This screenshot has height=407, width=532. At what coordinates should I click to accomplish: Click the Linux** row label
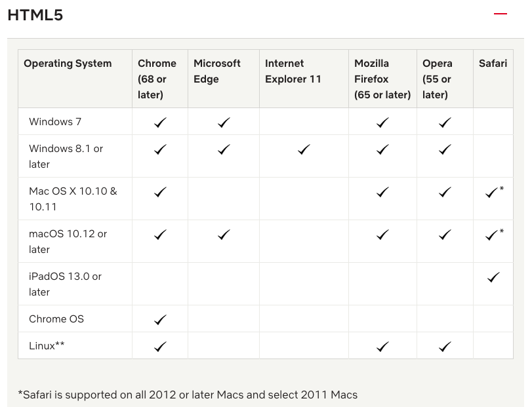(47, 345)
